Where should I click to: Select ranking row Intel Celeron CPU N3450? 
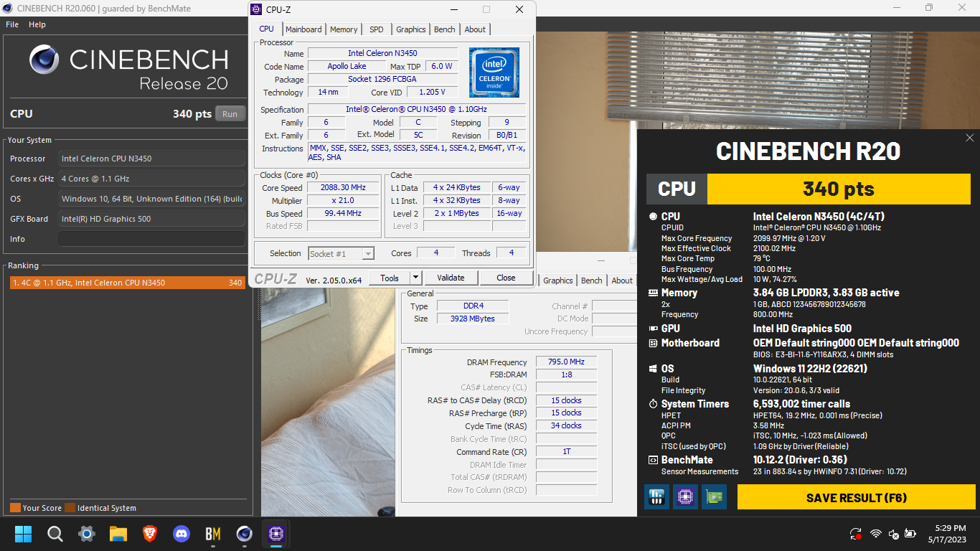127,283
